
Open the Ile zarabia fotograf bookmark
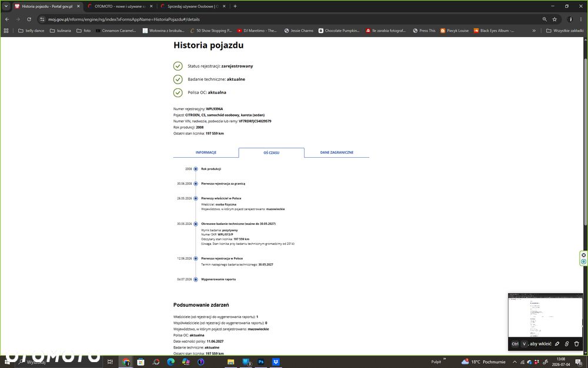pyautogui.click(x=386, y=31)
